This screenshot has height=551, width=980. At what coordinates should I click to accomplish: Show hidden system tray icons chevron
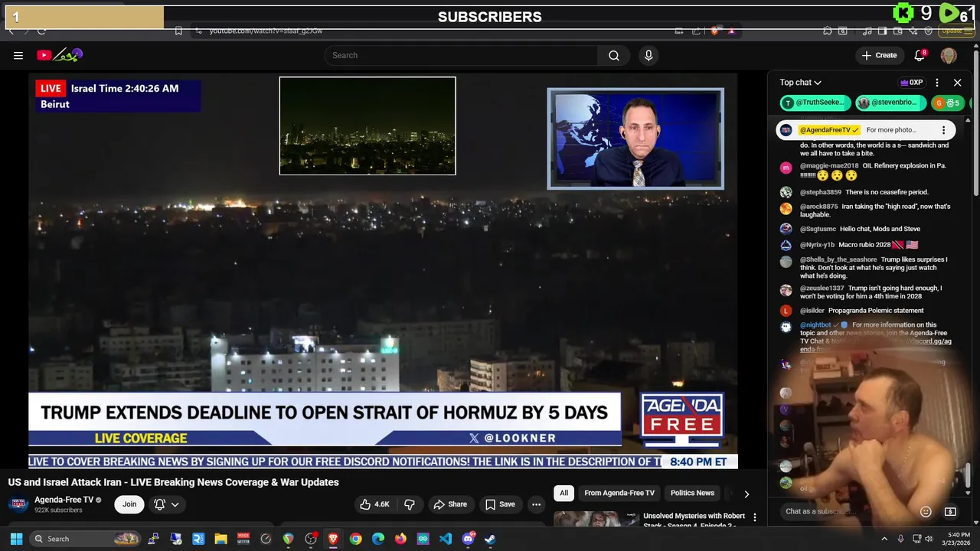(884, 539)
